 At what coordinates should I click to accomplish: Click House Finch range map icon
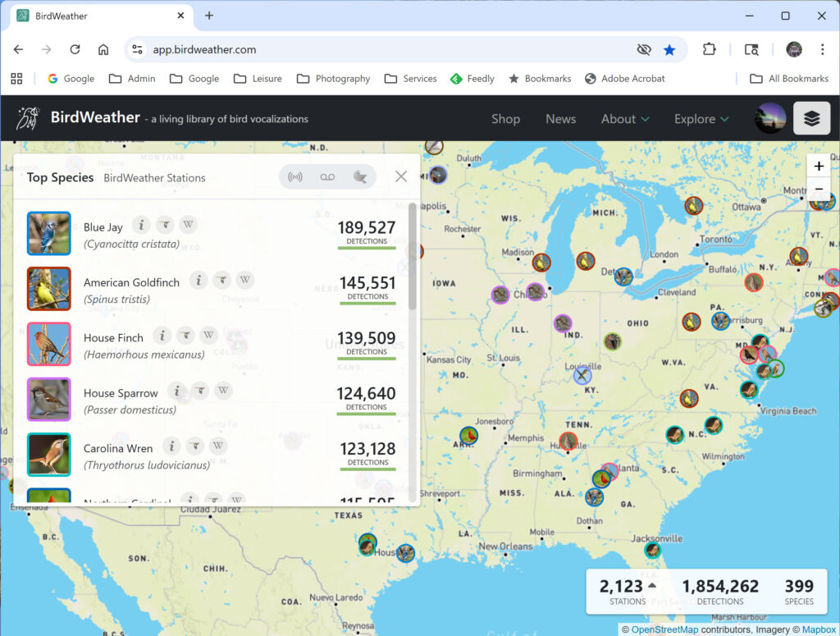185,336
